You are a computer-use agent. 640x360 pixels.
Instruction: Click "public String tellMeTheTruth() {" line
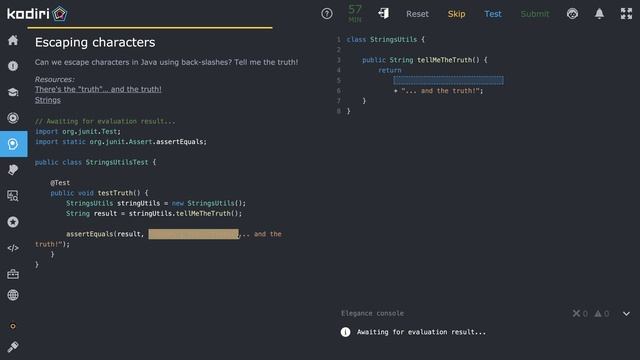pos(425,60)
